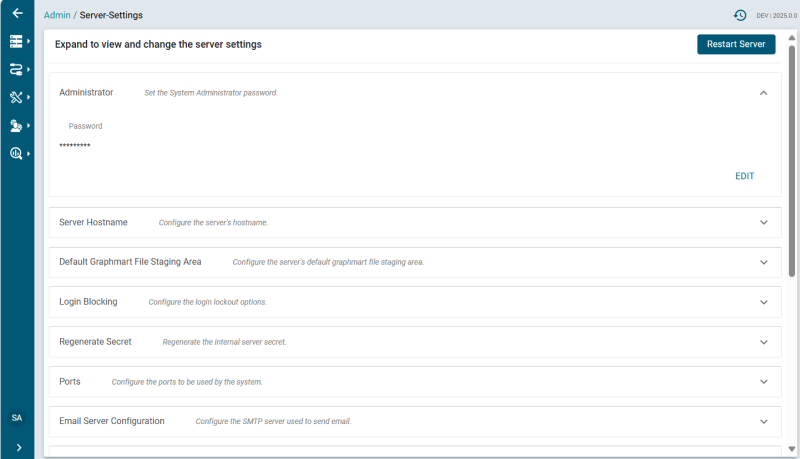The image size is (800, 459).
Task: Click the back arrow icon in sidebar
Action: (x=17, y=14)
